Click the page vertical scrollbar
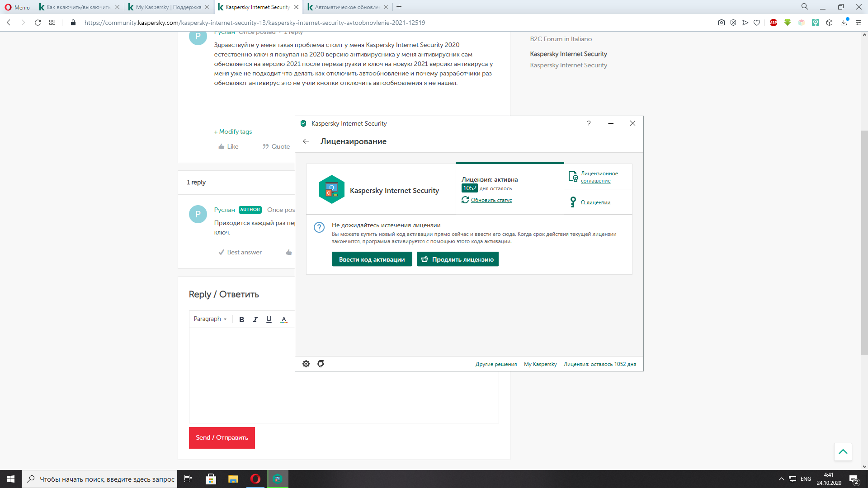Image resolution: width=868 pixels, height=488 pixels. 864,242
